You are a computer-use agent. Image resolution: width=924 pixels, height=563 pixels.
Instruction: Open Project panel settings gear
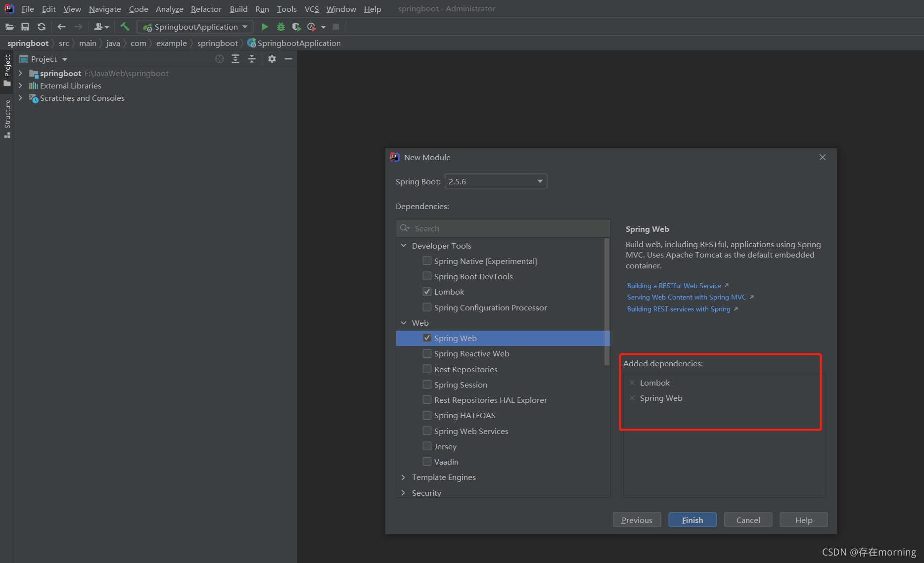coord(272,59)
